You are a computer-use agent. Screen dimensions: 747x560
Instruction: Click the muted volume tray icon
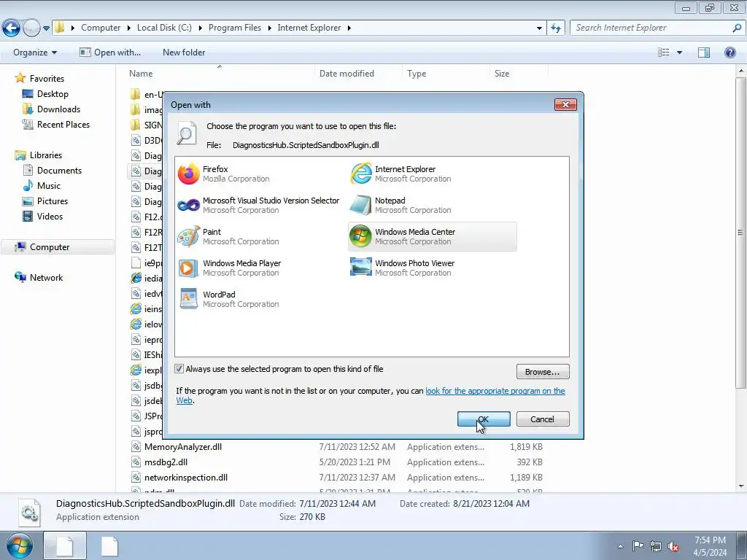673,546
